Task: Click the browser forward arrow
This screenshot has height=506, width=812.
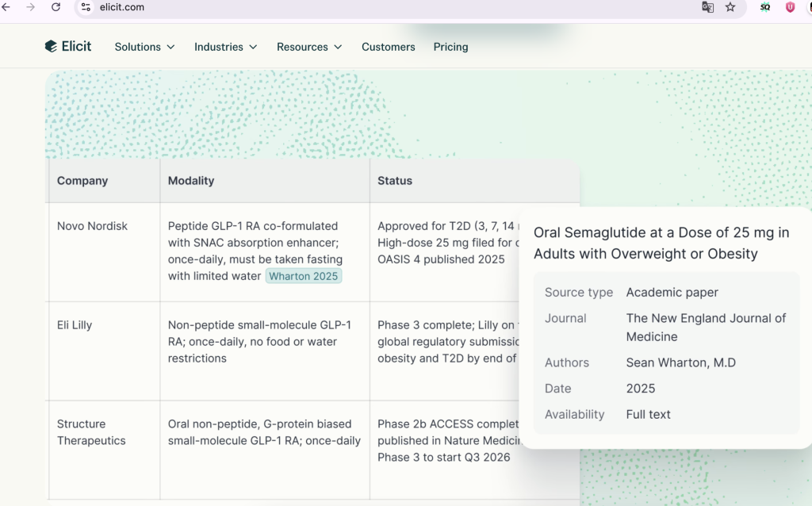Action: pos(31,7)
